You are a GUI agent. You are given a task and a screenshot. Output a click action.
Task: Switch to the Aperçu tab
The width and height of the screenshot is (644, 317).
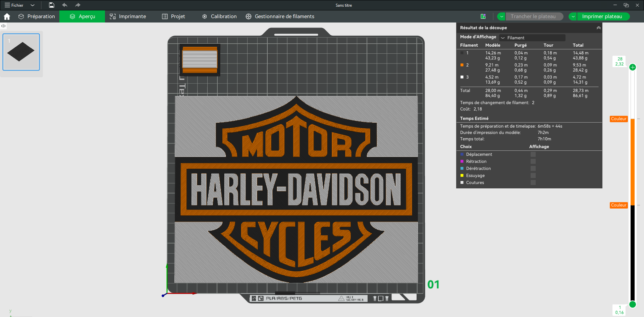(x=82, y=16)
